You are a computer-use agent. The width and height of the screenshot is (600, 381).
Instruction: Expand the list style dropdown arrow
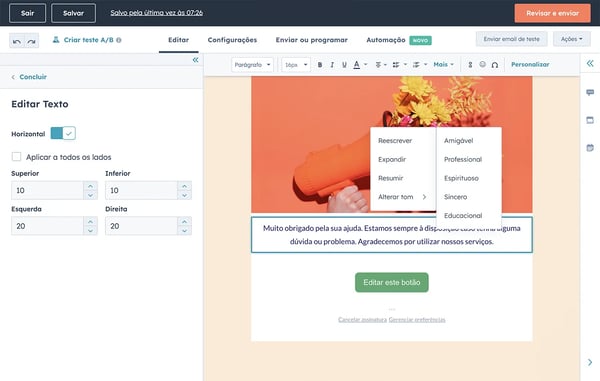(405, 65)
